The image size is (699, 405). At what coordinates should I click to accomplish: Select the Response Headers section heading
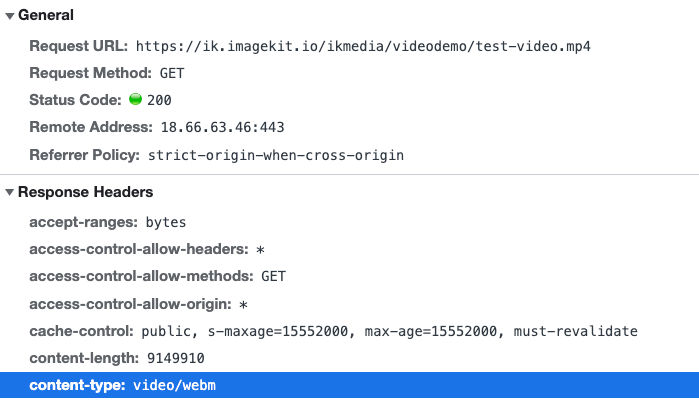click(86, 192)
